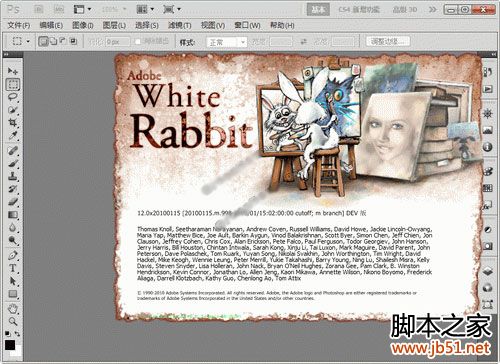Select the Blur tool
The height and width of the screenshot is (364, 500).
coord(13,227)
